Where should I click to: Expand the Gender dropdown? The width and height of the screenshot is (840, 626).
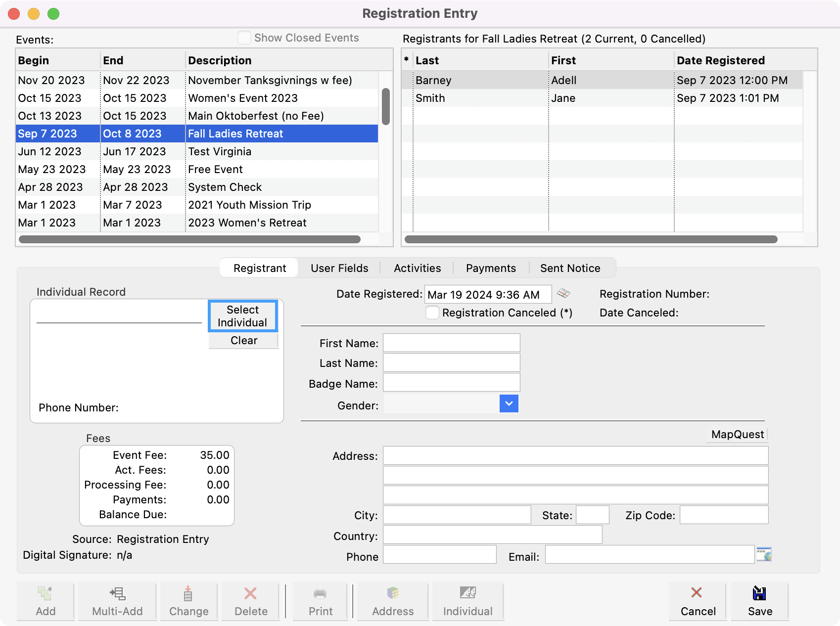coord(509,403)
